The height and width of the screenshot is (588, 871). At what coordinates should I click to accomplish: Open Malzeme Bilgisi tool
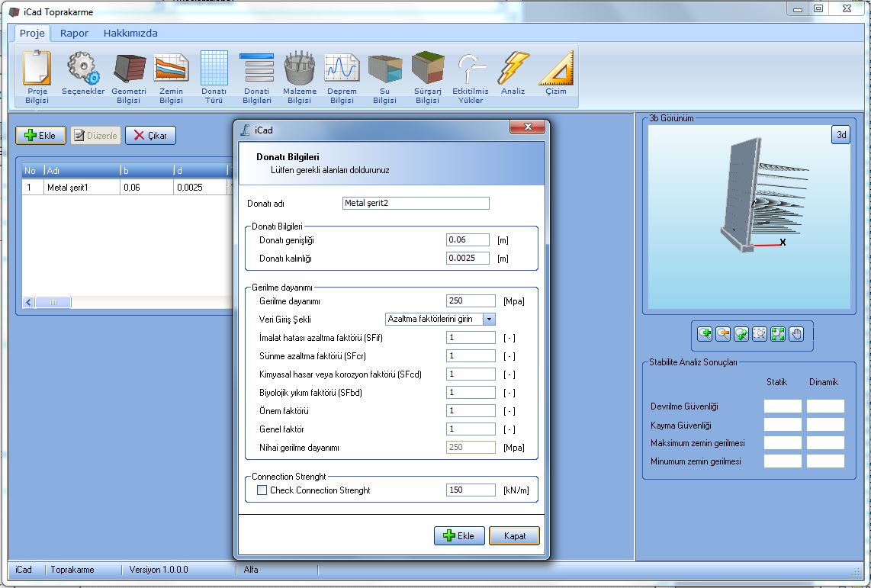[x=300, y=77]
